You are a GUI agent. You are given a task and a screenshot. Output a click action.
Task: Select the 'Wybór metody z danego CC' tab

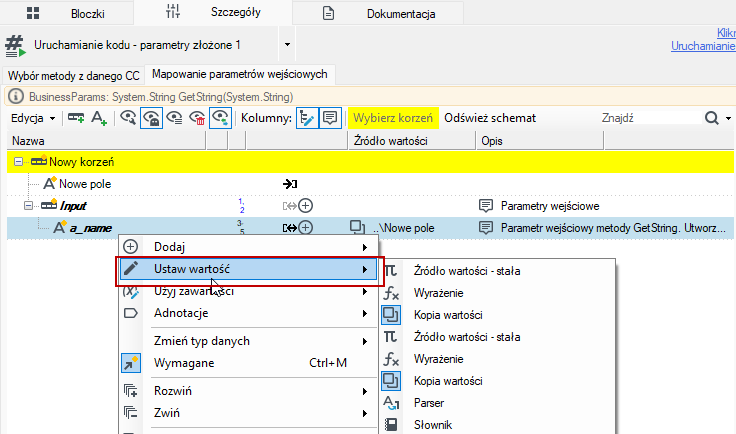coord(74,76)
